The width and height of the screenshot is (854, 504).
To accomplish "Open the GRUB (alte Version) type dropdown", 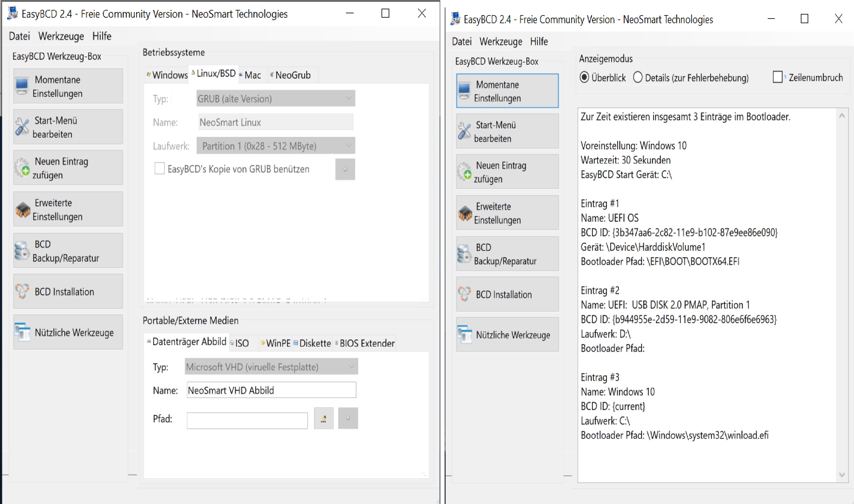I will click(x=276, y=99).
